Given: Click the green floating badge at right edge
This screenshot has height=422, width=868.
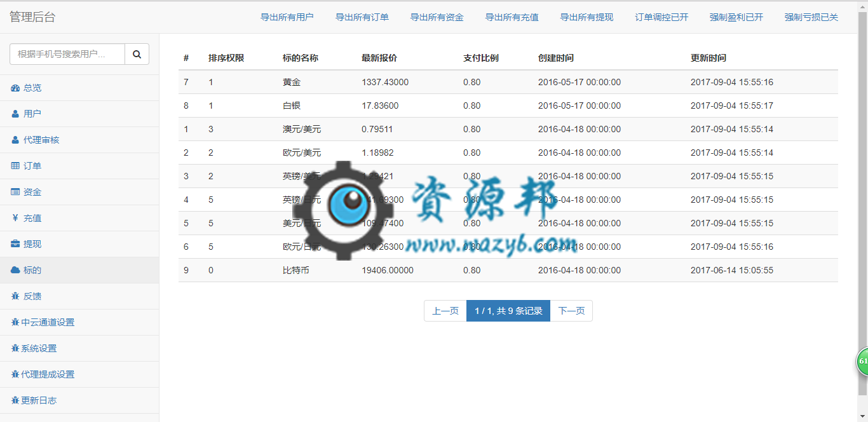Looking at the screenshot, I should point(862,361).
